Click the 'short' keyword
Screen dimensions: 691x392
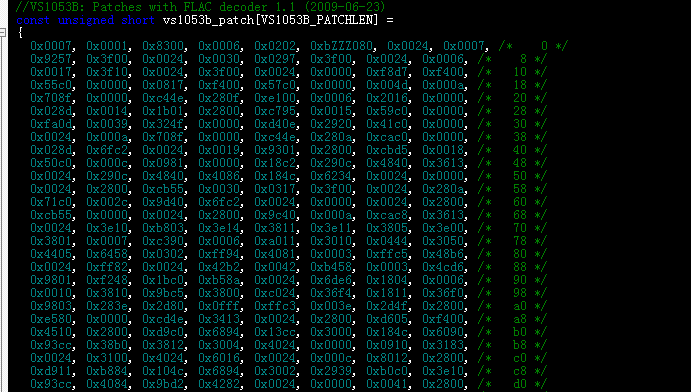[x=138, y=20]
